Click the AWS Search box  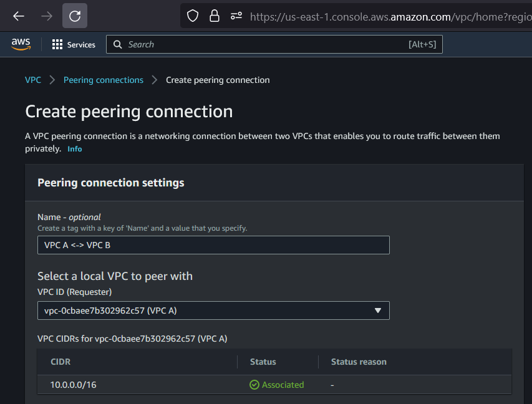point(274,44)
